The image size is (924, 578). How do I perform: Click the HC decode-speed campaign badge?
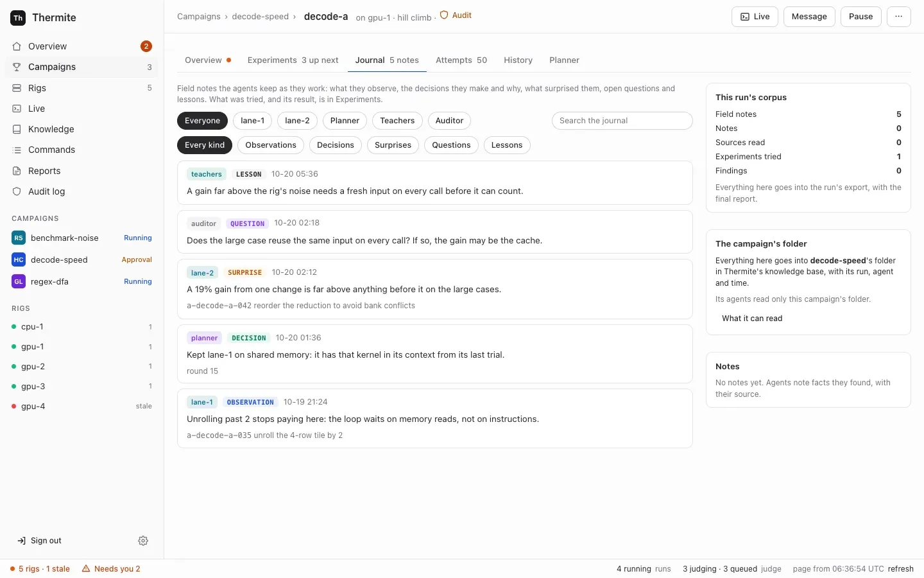tap(19, 259)
